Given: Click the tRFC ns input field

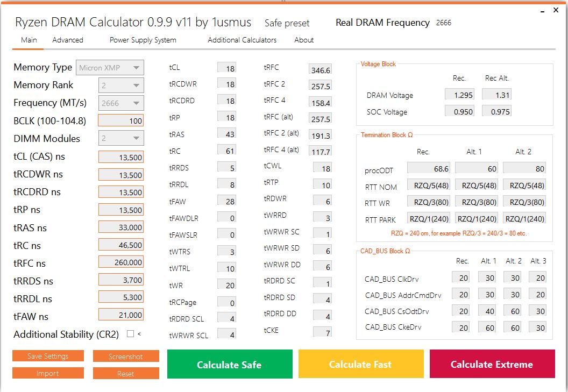Looking at the screenshot, I should (121, 262).
